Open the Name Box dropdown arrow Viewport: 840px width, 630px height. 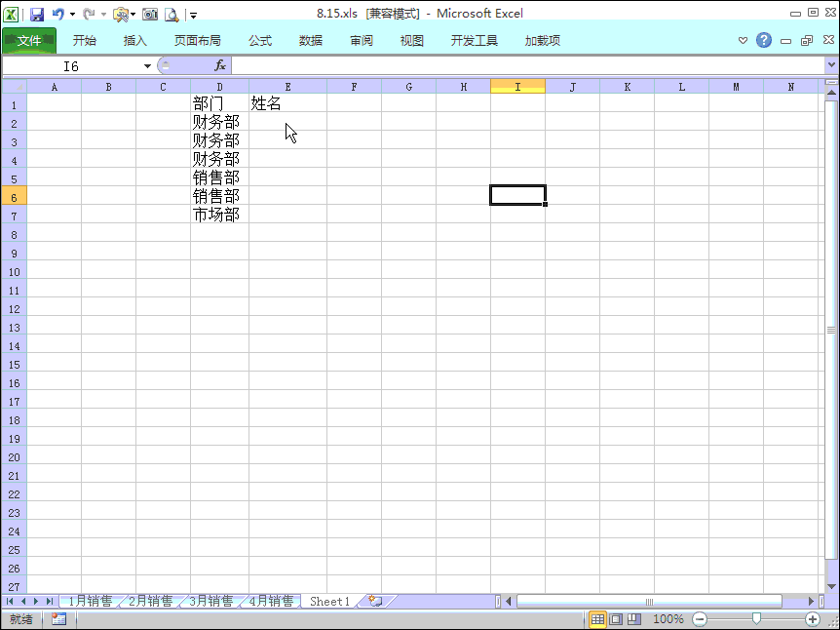click(x=147, y=66)
